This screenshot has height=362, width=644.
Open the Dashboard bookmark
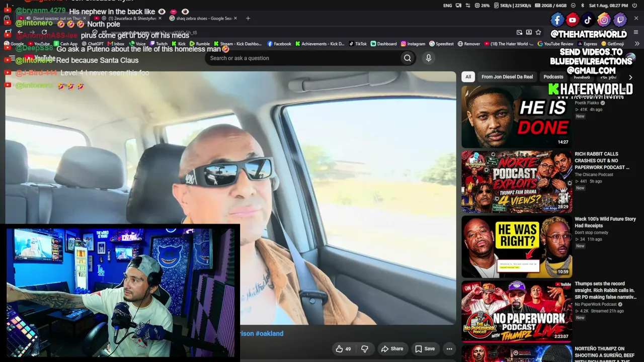click(x=384, y=44)
